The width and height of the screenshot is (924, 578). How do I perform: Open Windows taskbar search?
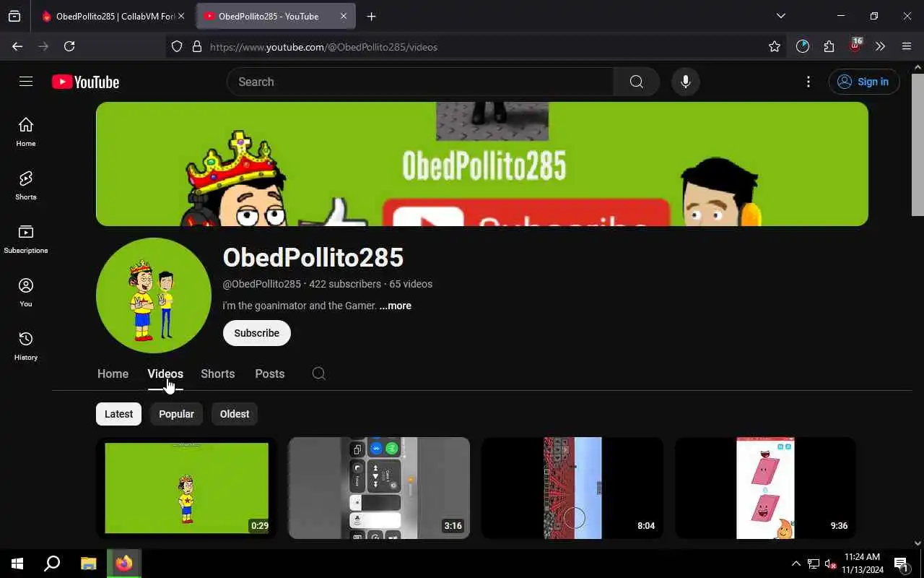pyautogui.click(x=52, y=564)
